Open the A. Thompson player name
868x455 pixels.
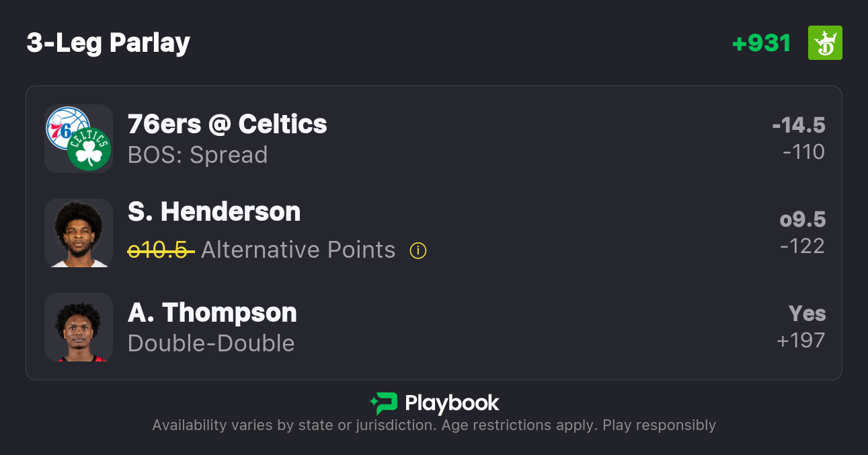tap(212, 313)
